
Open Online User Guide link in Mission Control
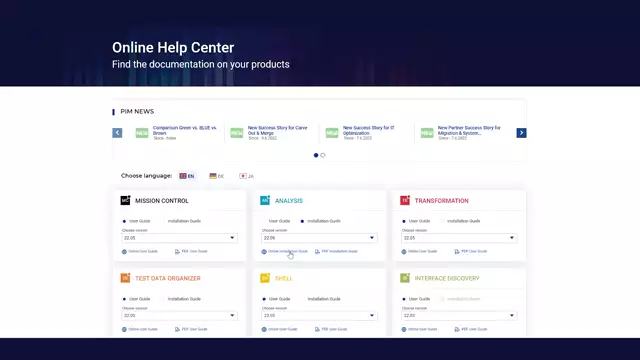coord(143,251)
